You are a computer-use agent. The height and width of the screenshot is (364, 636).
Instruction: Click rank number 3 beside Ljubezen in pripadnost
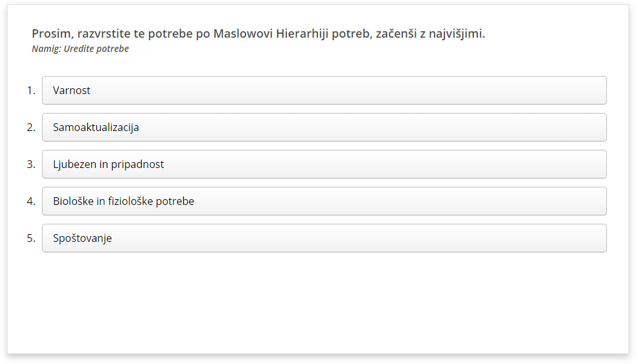(31, 164)
